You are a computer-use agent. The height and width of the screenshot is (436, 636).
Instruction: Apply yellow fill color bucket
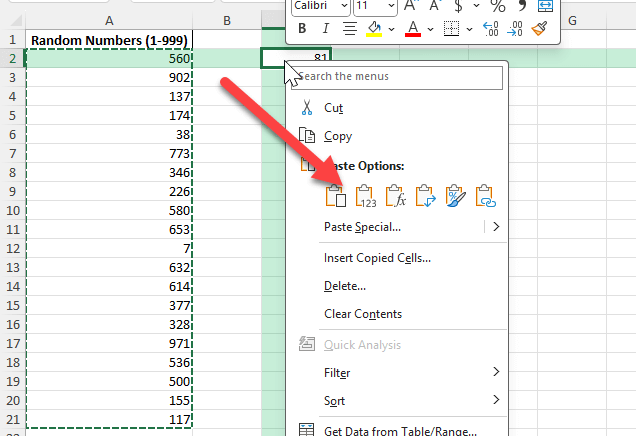coord(374,29)
